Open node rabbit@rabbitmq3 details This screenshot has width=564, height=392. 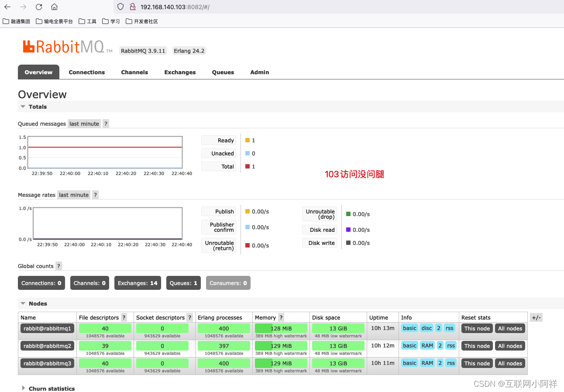point(48,364)
